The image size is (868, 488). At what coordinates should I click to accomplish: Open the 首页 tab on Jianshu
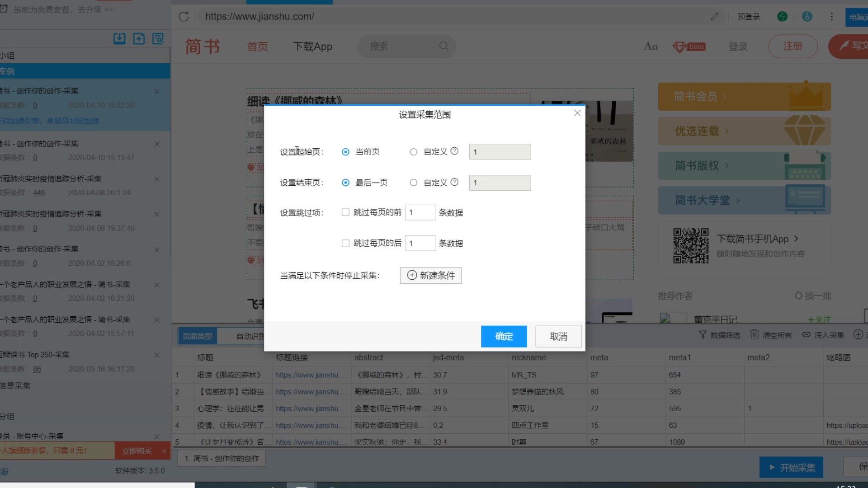(257, 47)
